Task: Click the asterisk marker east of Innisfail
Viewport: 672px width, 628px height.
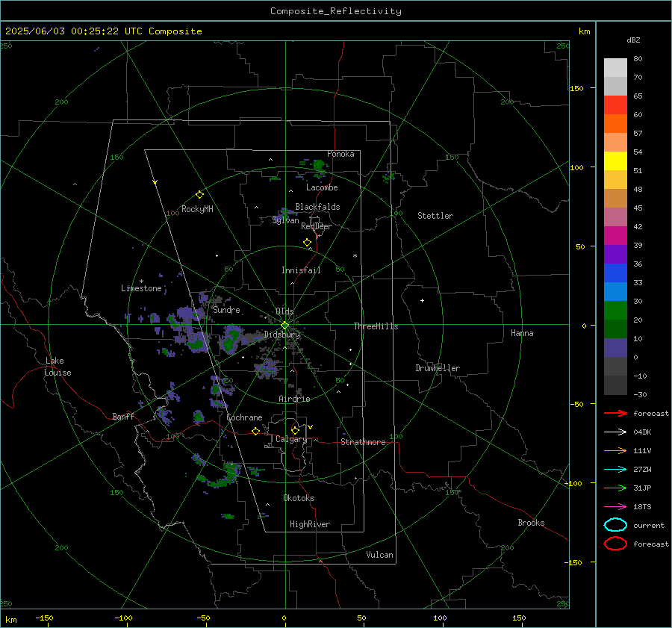Action: coord(355,256)
